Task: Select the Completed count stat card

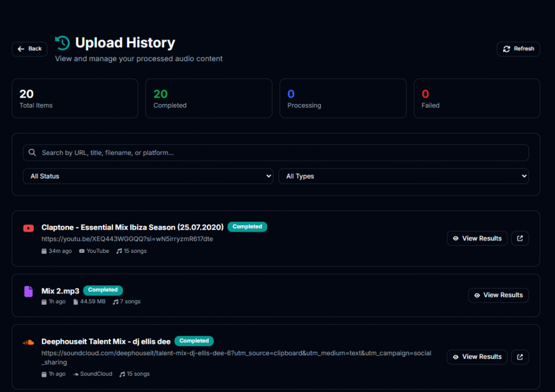Action: pyautogui.click(x=209, y=98)
